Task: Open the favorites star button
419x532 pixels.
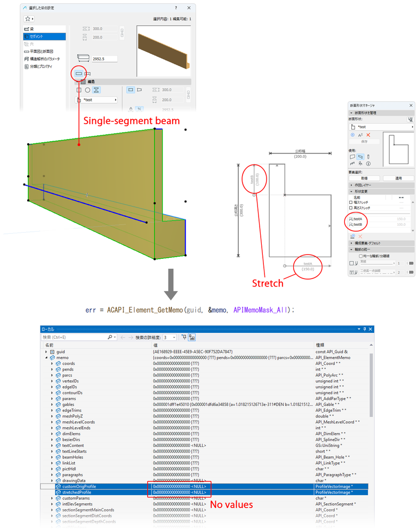Action: [29, 19]
